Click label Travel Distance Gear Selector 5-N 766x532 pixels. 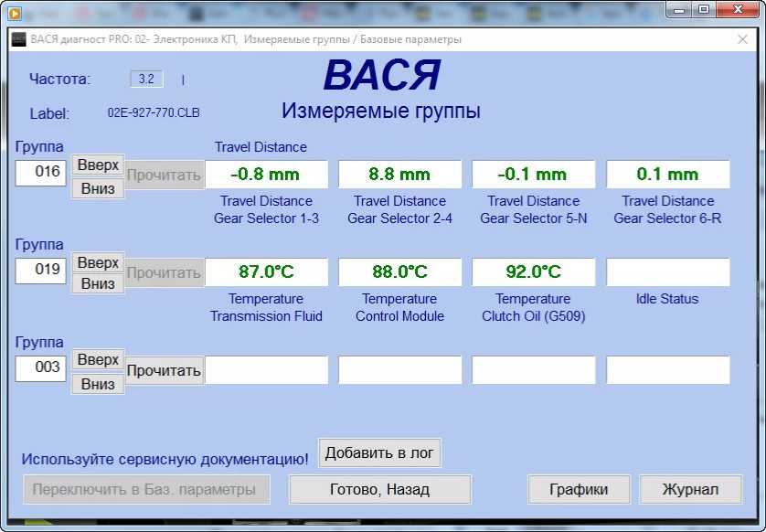point(534,209)
